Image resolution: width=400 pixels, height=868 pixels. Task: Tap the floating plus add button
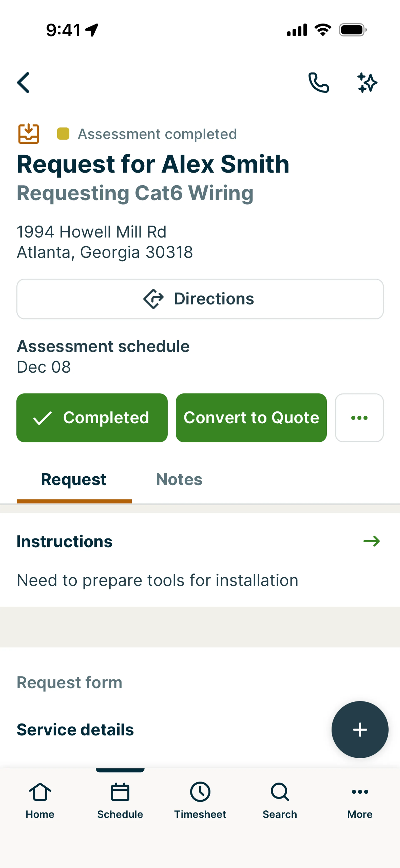point(360,730)
